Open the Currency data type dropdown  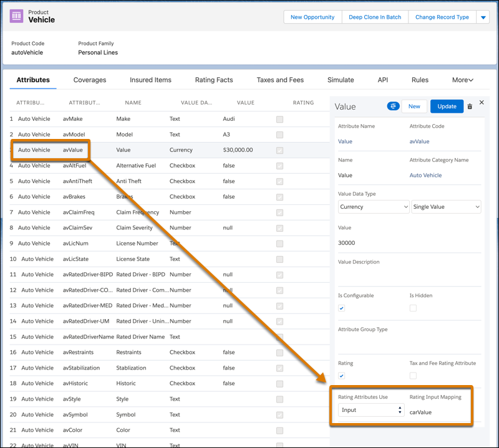374,207
